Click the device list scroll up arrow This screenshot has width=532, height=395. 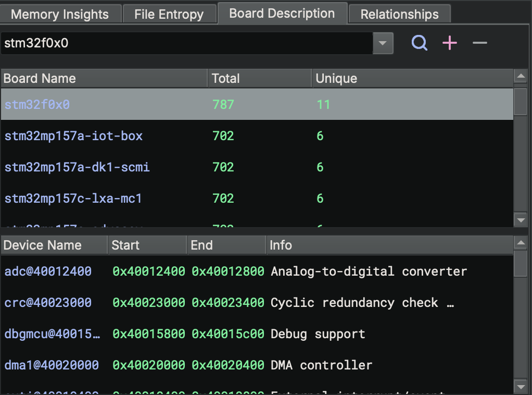pyautogui.click(x=521, y=243)
